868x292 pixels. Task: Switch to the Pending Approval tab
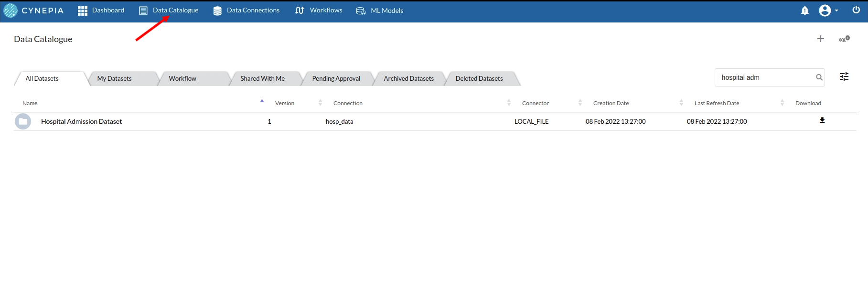point(336,78)
